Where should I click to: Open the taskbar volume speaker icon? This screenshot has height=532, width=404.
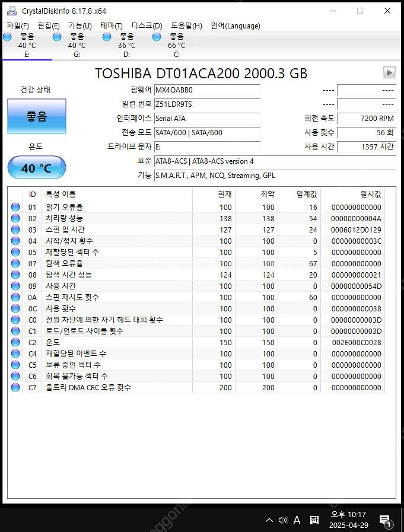[x=283, y=520]
